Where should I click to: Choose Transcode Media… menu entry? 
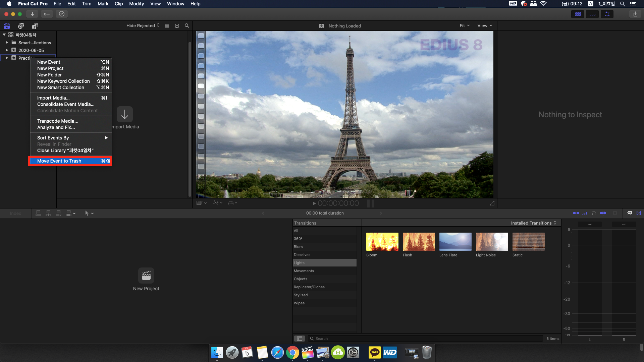click(71, 121)
